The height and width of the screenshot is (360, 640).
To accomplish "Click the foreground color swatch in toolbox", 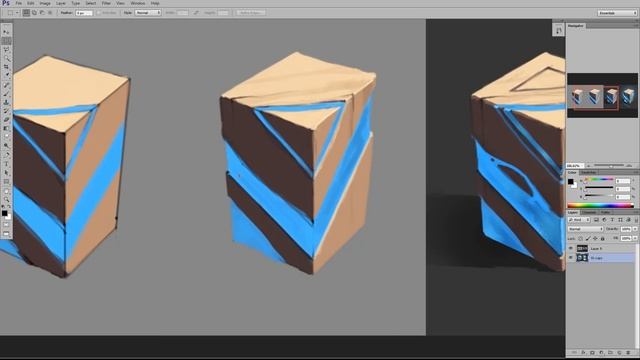I will (4, 213).
